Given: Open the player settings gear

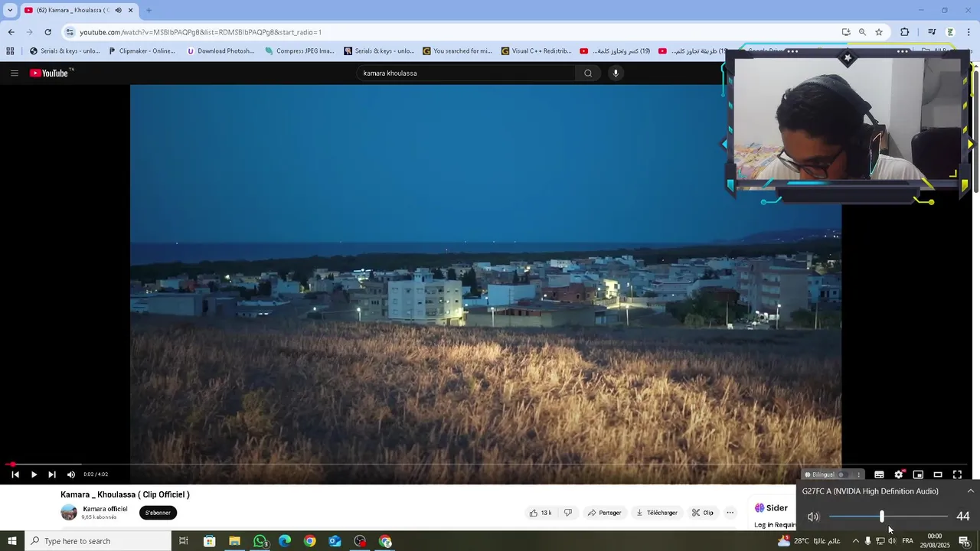Looking at the screenshot, I should pyautogui.click(x=899, y=474).
